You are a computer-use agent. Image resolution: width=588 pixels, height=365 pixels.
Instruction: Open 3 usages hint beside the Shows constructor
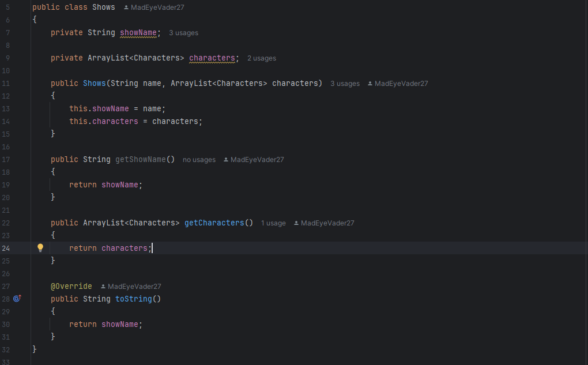(345, 84)
